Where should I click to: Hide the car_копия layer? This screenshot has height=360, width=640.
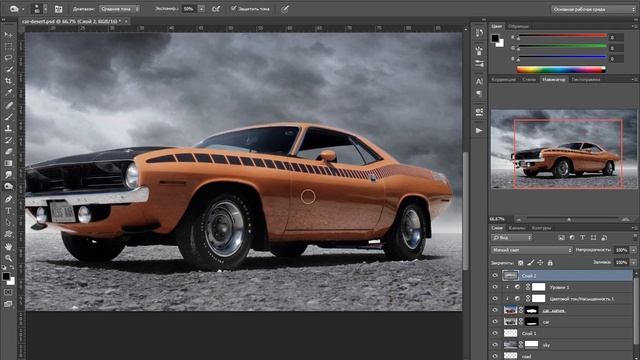(x=495, y=310)
